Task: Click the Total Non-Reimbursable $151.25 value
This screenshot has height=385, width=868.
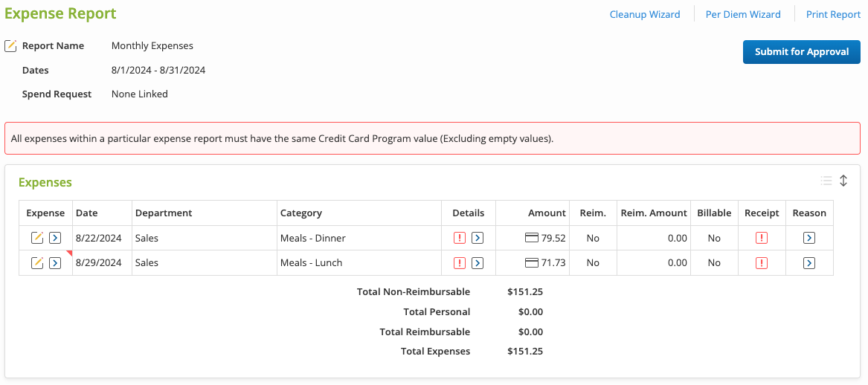Action: pyautogui.click(x=525, y=291)
